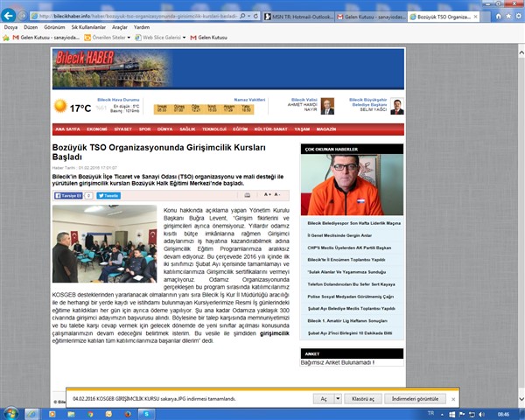Click the Belediye Başkanı portrait photo
Viewport: 525px width, 420px height.
click(397, 107)
